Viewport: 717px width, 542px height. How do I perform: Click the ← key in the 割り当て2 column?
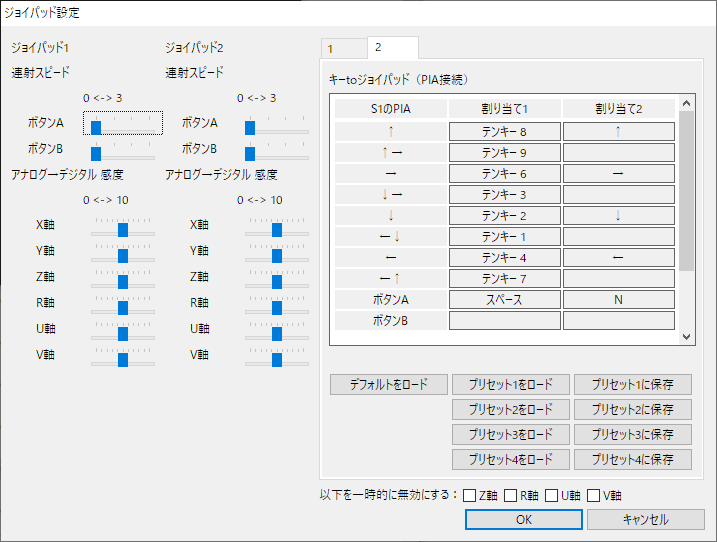[x=618, y=257]
